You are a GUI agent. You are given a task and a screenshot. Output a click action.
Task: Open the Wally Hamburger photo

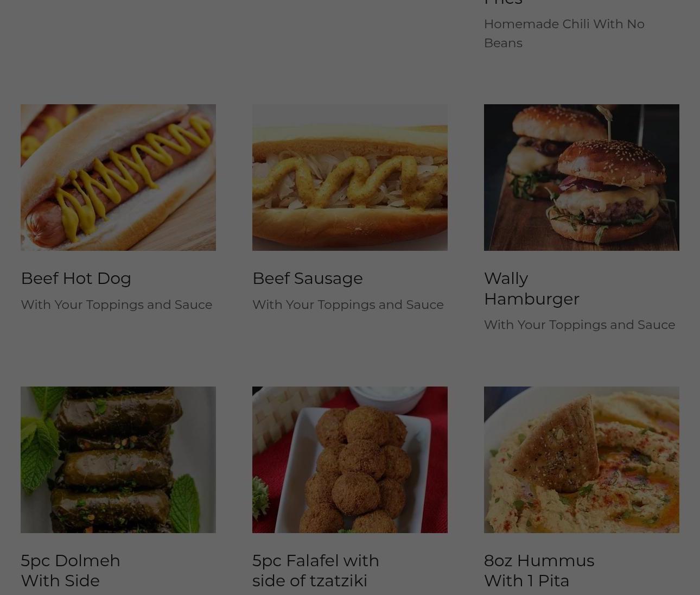click(x=582, y=178)
